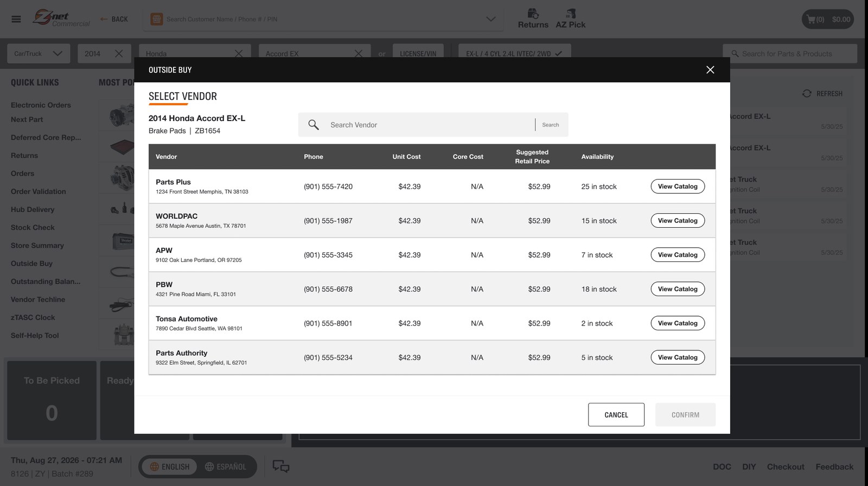Image resolution: width=868 pixels, height=486 pixels.
Task: Open Vendor Techline quick link
Action: pyautogui.click(x=38, y=299)
